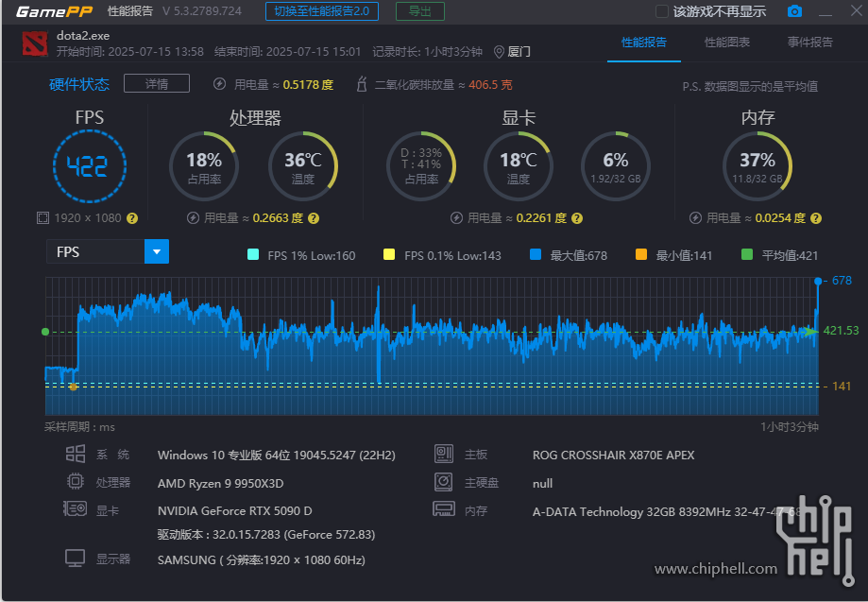Screen dimensions: 868x602
Task: Switch to the 性能报告 tab
Action: pos(644,43)
